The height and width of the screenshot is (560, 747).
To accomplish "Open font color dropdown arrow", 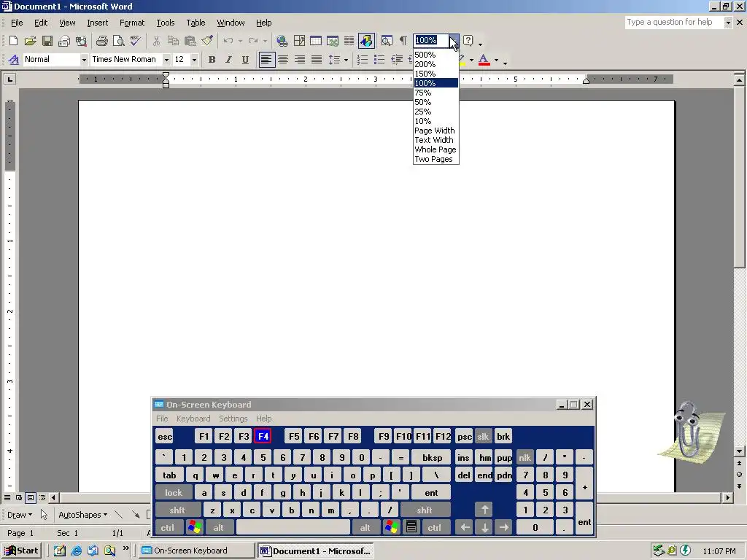I will point(496,60).
